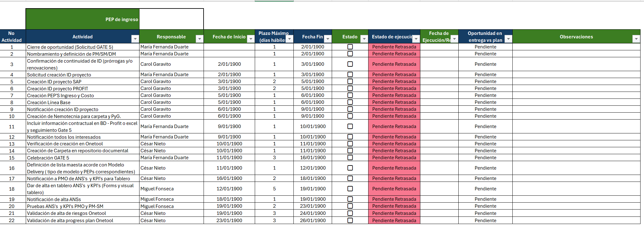Click empty Observaciones cell in activity 3 row
Viewport: 644px width, 230px height.
pyautogui.click(x=576, y=64)
